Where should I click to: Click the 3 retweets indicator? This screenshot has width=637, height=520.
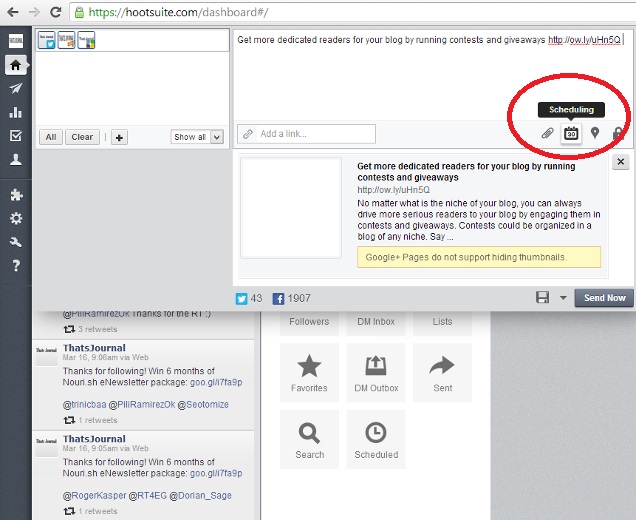point(90,329)
